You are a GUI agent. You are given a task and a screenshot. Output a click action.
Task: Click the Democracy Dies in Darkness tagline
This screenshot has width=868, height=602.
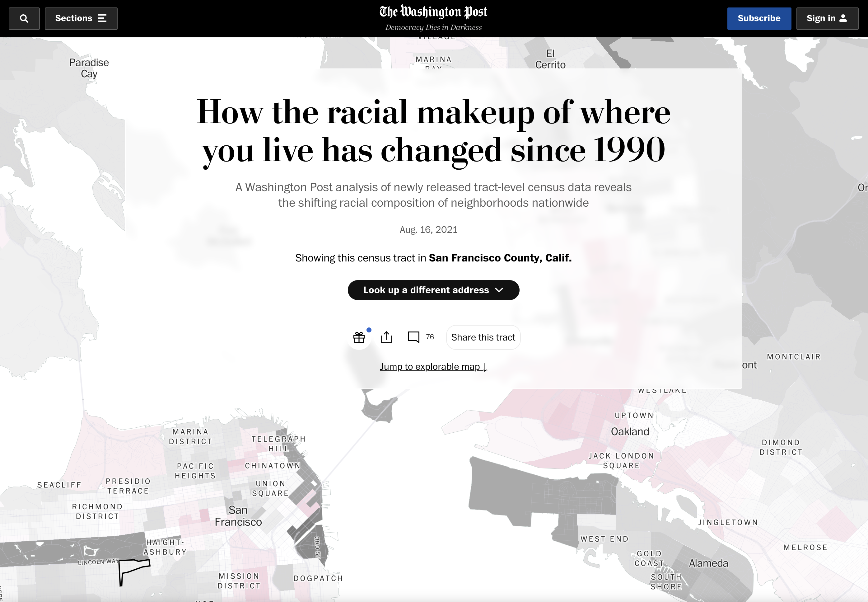(x=433, y=27)
